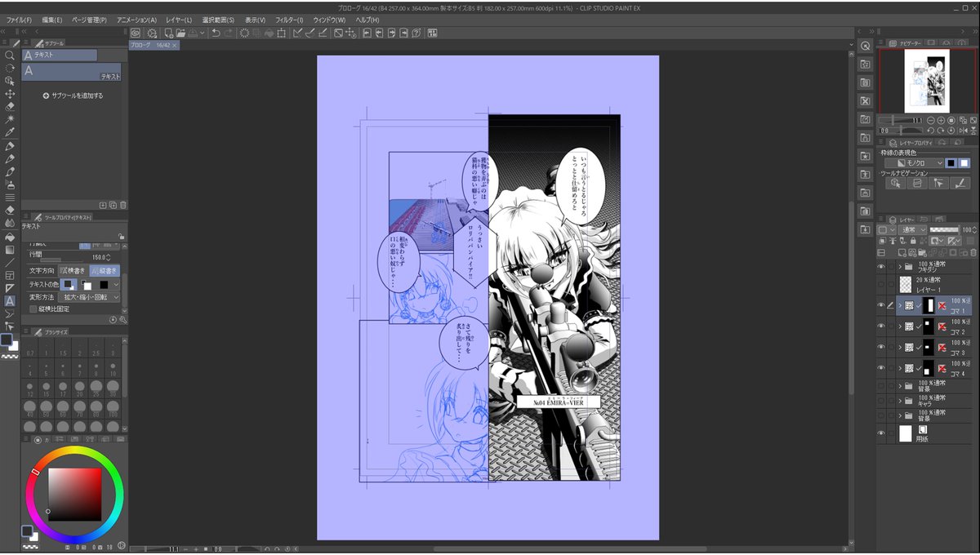Screen dimensions: 980x555
Task: Open the フィルター(I) menu
Action: tap(289, 20)
